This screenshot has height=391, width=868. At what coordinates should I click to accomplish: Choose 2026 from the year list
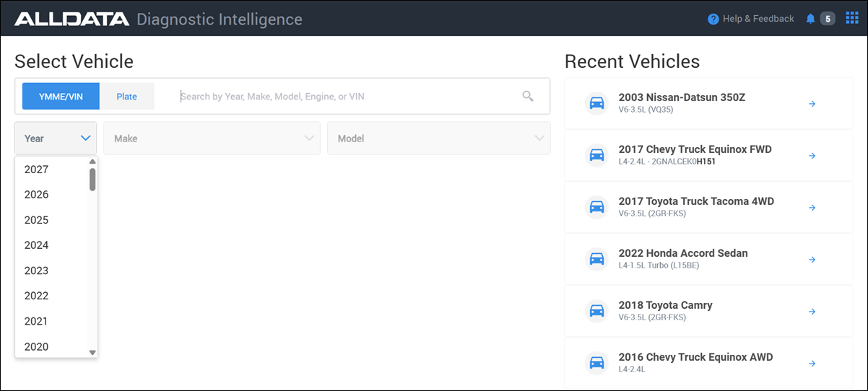pyautogui.click(x=52, y=195)
